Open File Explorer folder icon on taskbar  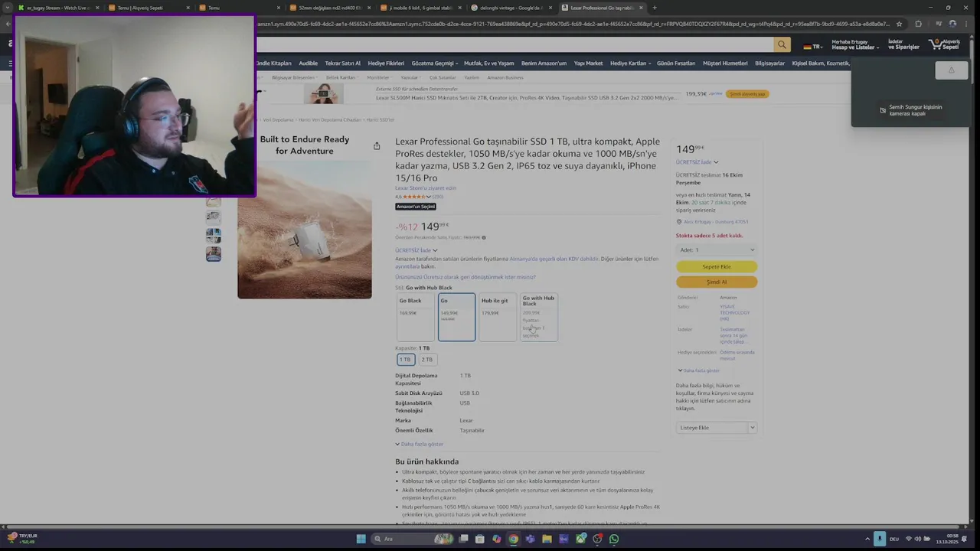pos(547,539)
